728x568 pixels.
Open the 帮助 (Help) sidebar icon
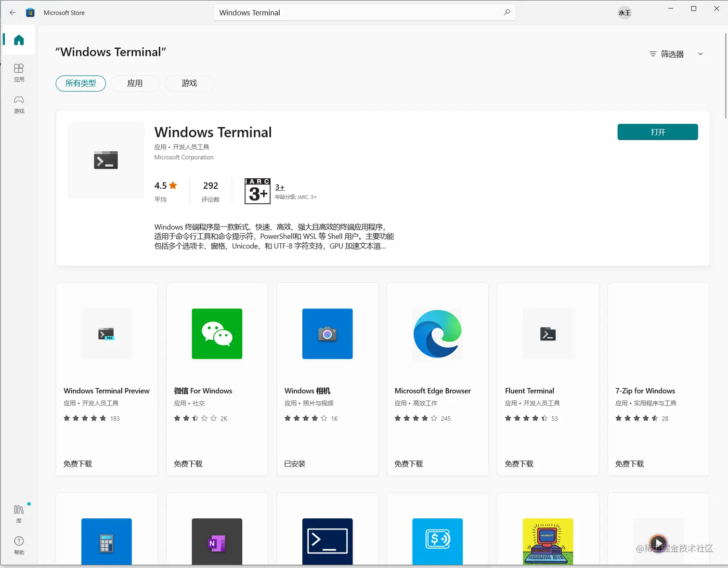click(19, 545)
